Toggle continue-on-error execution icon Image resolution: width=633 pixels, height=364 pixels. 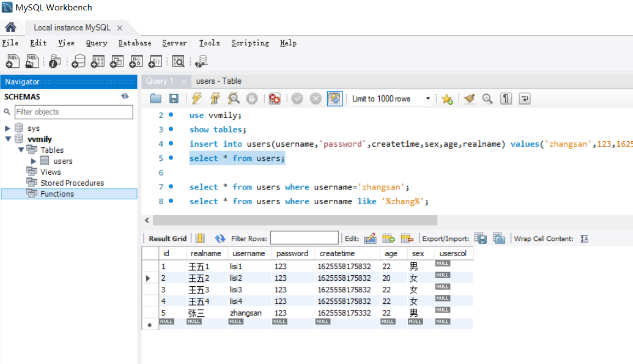275,99
